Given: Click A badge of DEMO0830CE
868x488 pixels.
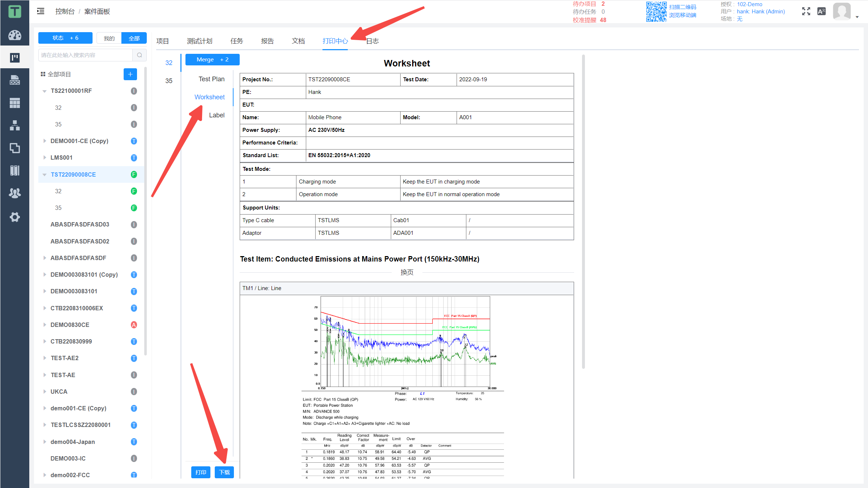Looking at the screenshot, I should pos(134,325).
